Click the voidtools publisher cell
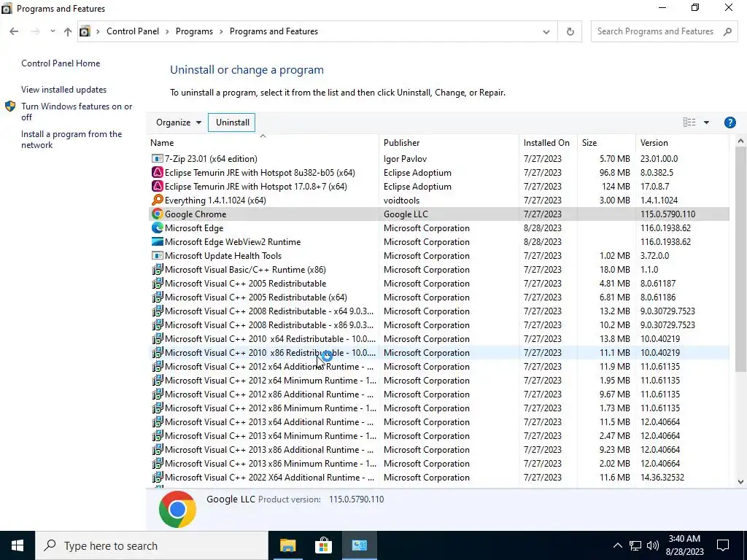The image size is (747, 560). [x=401, y=200]
